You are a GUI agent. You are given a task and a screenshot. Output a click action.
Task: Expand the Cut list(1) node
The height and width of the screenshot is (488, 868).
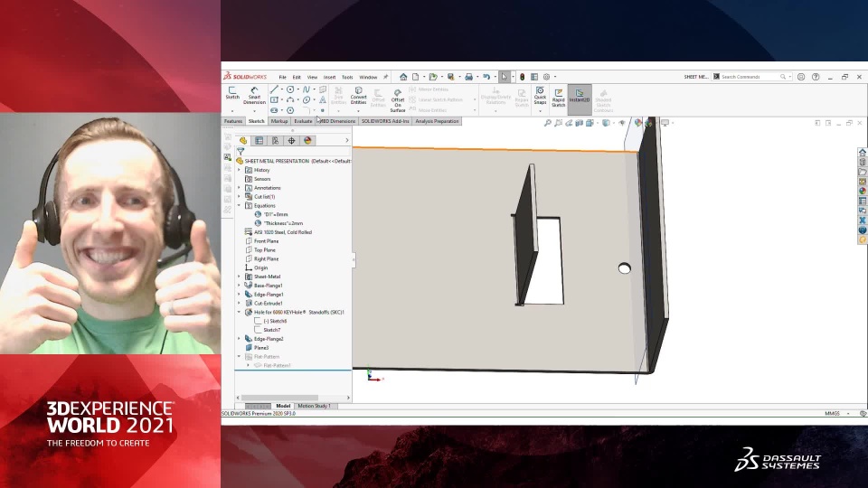pyautogui.click(x=239, y=196)
